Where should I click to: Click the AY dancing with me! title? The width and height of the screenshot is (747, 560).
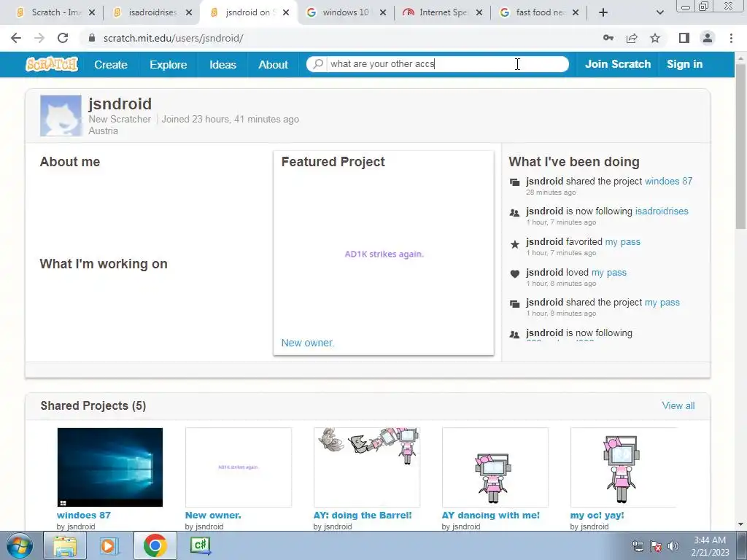(x=491, y=516)
